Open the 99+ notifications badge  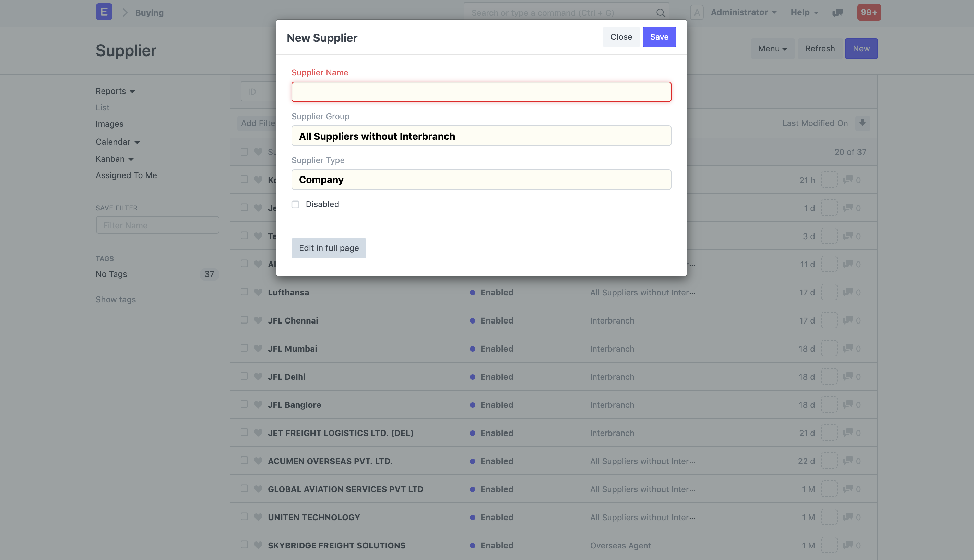coord(869,12)
